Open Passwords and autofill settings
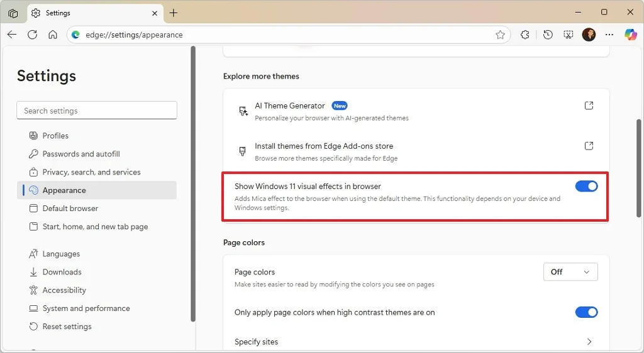The height and width of the screenshot is (353, 644). [x=97, y=154]
